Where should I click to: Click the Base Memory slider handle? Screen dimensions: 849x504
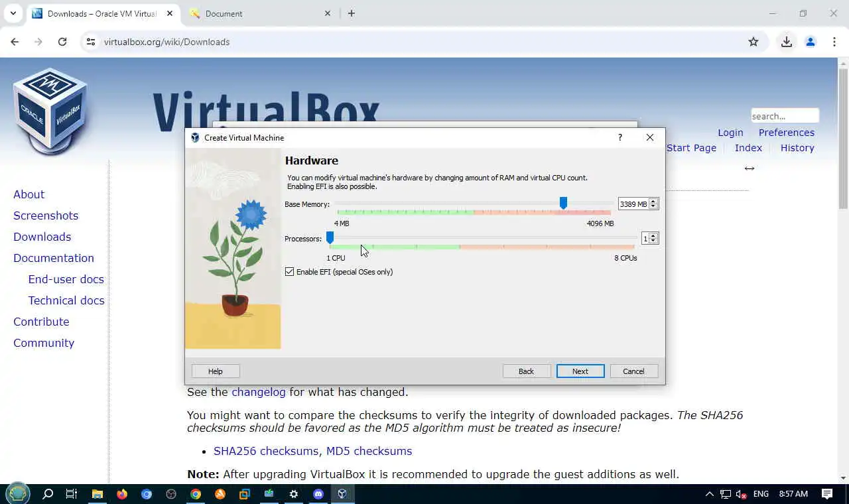pos(563,203)
